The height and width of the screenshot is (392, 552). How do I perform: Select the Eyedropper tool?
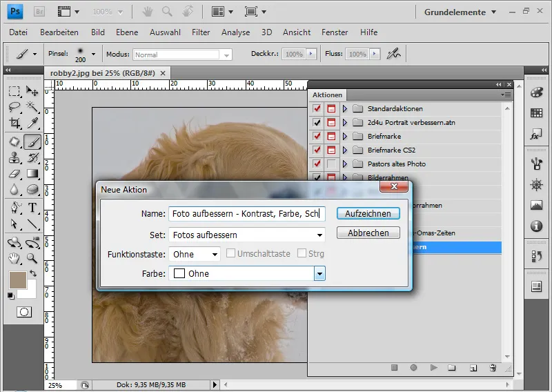pos(32,123)
